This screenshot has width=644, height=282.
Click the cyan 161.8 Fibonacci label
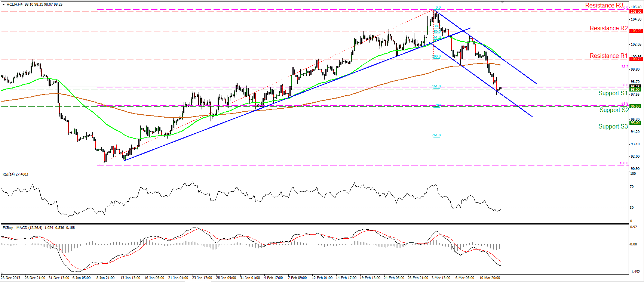(436, 87)
